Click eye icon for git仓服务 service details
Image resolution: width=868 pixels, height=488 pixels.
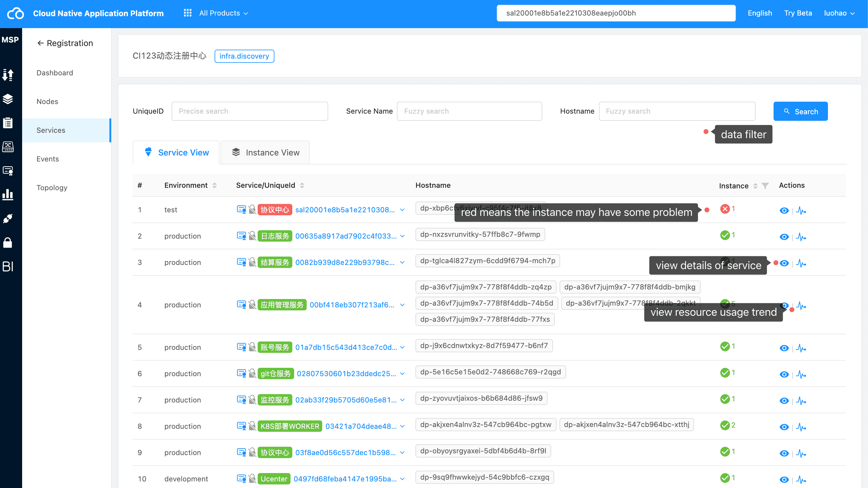pyautogui.click(x=784, y=374)
